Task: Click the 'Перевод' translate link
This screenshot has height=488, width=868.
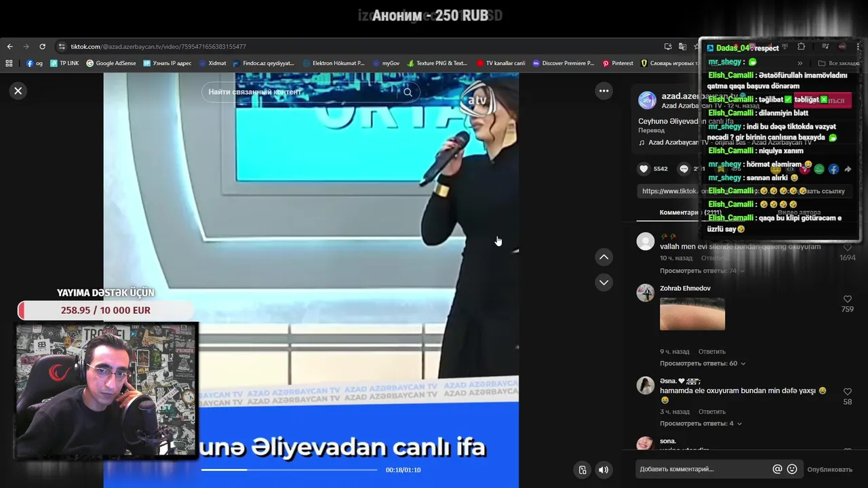Action: (651, 130)
